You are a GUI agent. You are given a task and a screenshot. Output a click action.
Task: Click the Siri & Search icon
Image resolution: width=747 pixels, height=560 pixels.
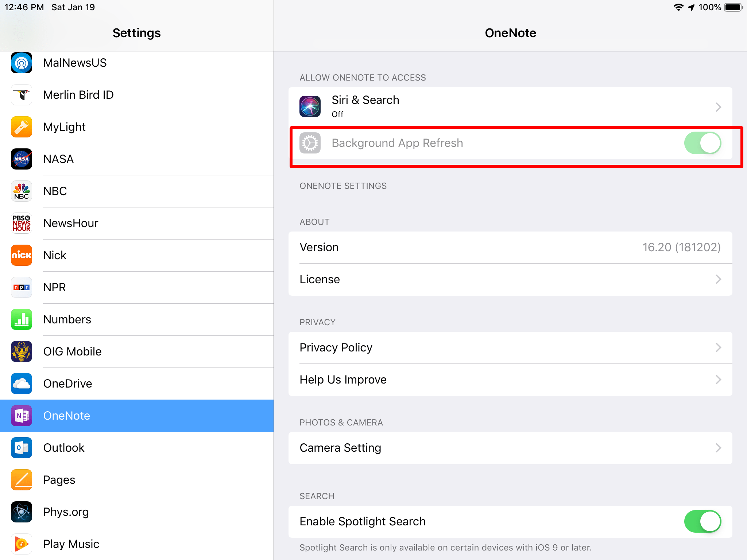(310, 106)
